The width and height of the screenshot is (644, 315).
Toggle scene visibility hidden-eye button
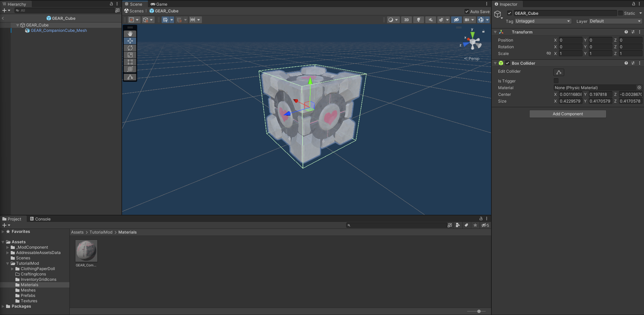pos(457,20)
